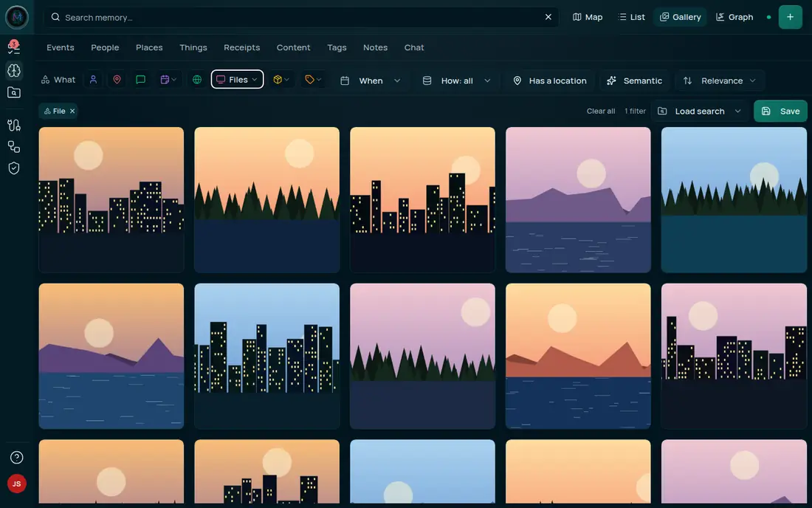This screenshot has height=508, width=812.
Task: Toggle the What filter button
Action: point(58,80)
